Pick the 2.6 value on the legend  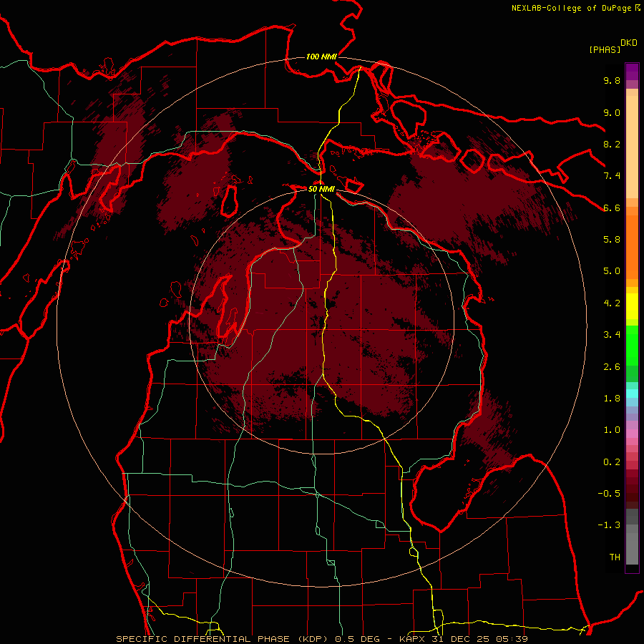coord(612,367)
